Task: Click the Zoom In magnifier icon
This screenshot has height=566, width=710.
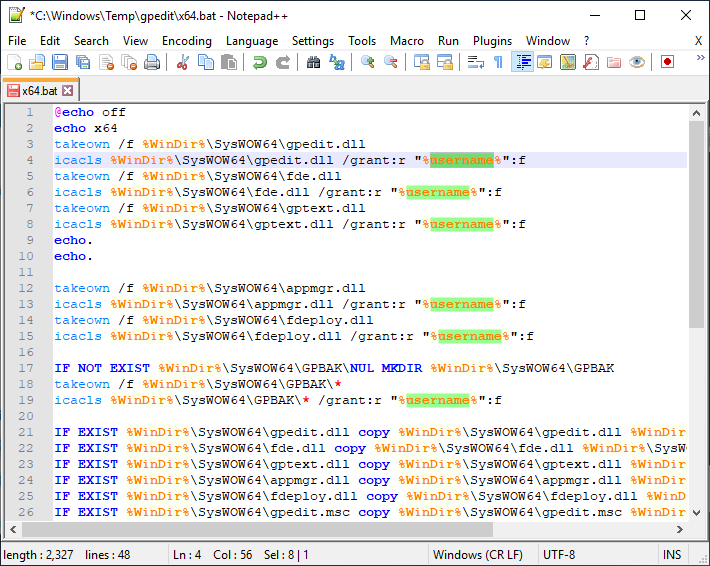Action: [x=368, y=62]
